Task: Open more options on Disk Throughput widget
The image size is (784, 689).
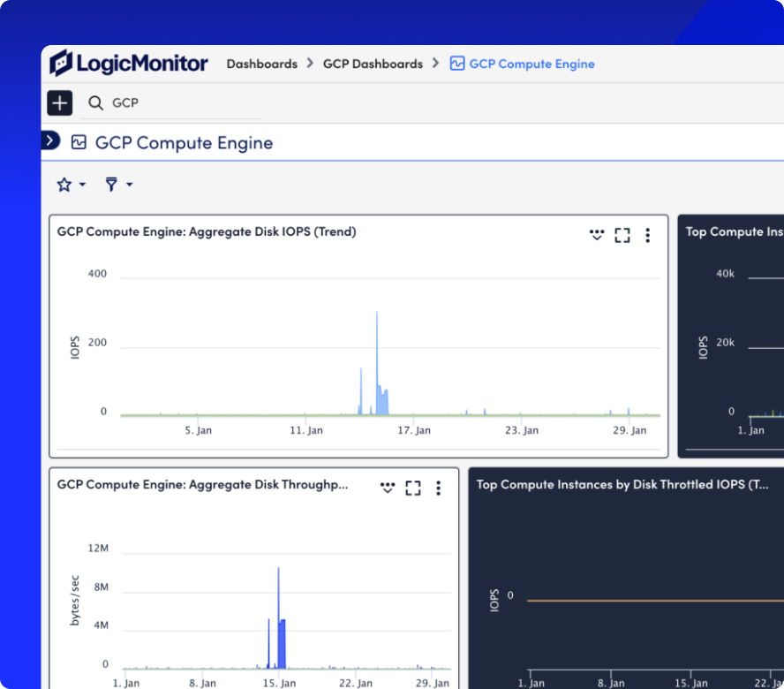Action: point(439,488)
